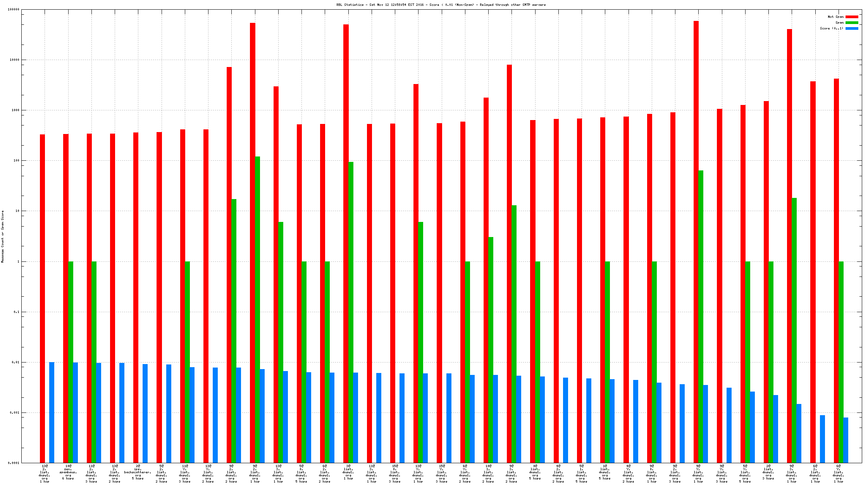This screenshot has height=488, width=868.
Task: Click the 10000 y-axis tick label
Action: 14,60
